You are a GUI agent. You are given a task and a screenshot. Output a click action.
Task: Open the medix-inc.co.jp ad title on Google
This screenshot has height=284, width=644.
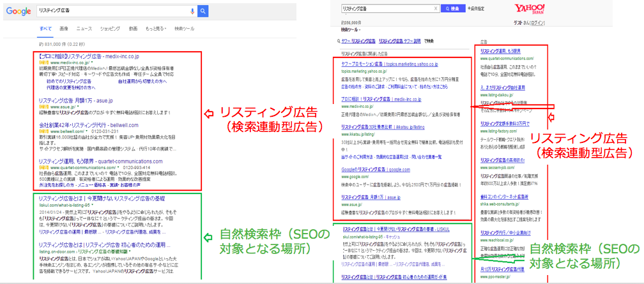(x=88, y=56)
